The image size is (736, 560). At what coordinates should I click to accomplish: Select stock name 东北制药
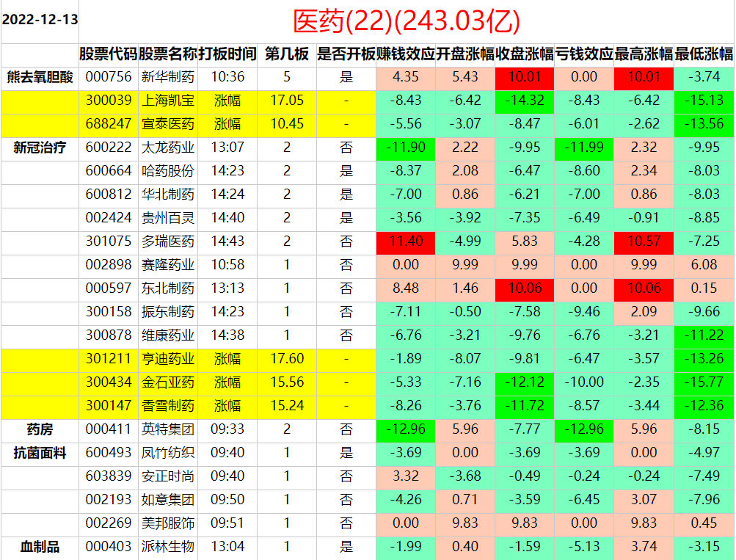pos(168,288)
